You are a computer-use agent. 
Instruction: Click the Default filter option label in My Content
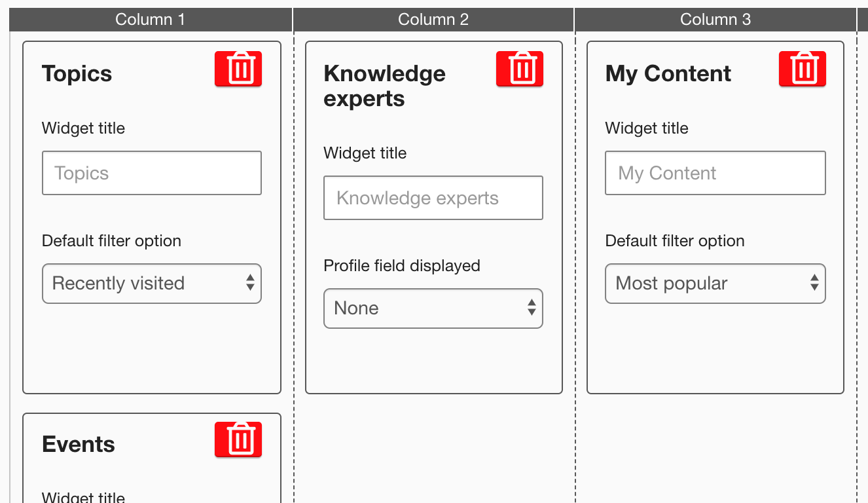point(675,241)
